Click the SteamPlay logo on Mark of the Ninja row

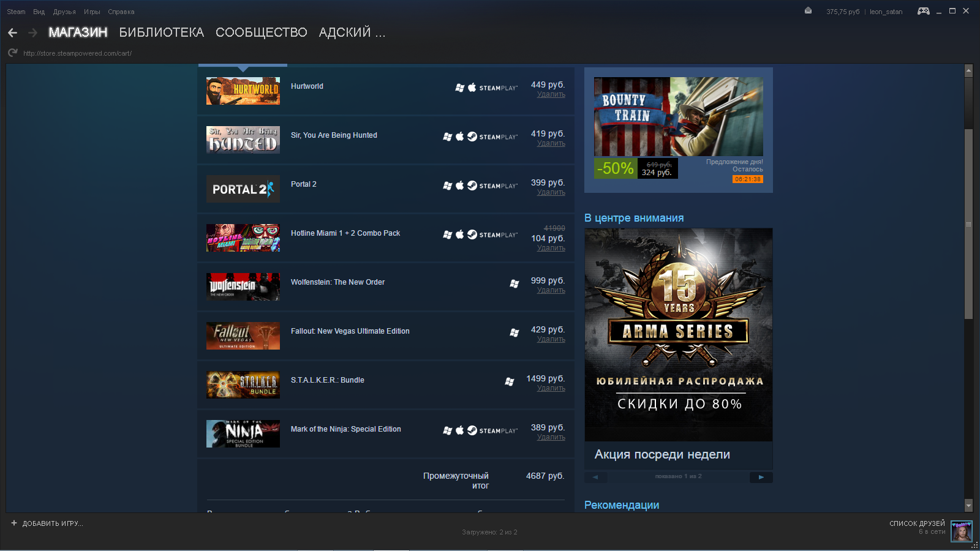[x=499, y=431]
